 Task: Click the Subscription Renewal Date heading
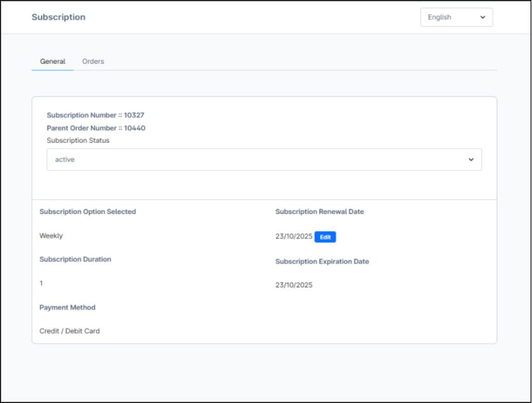coord(320,211)
